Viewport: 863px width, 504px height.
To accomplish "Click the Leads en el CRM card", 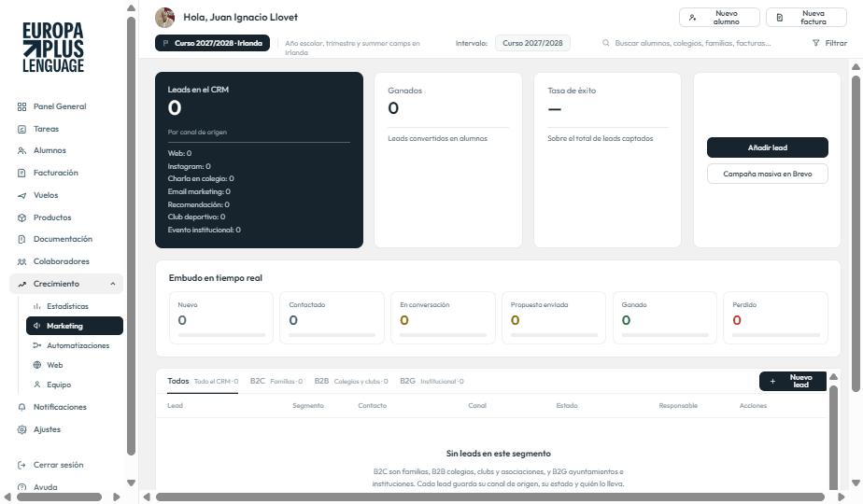I will [260, 161].
